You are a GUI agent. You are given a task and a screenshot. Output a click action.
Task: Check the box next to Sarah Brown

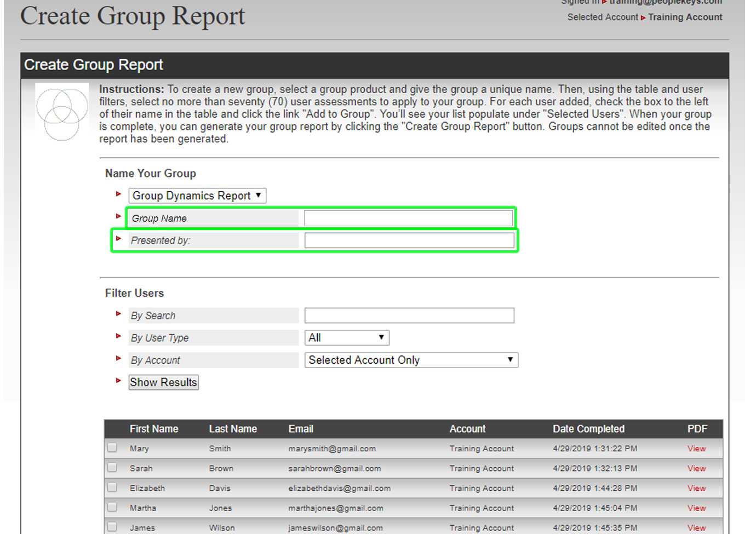tap(112, 467)
